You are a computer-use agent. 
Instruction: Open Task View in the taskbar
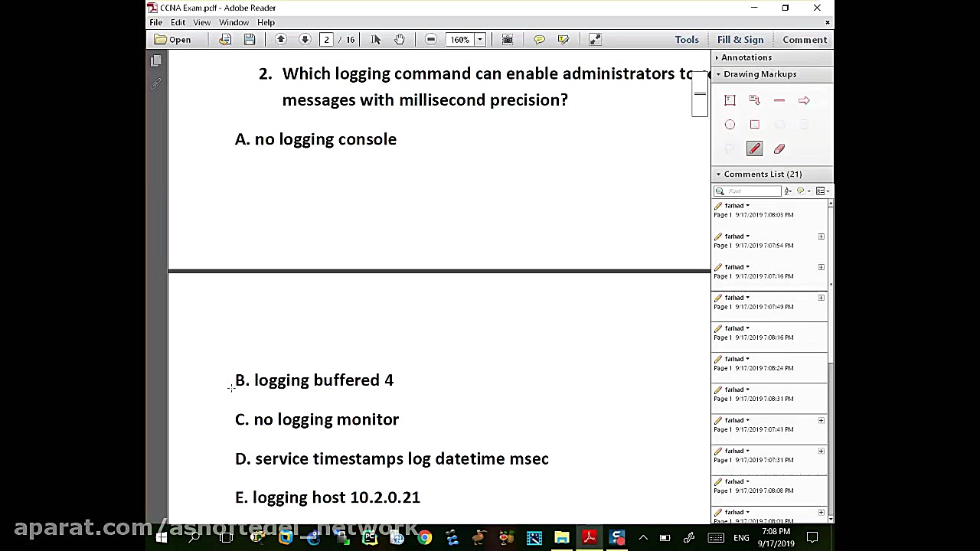tap(226, 538)
